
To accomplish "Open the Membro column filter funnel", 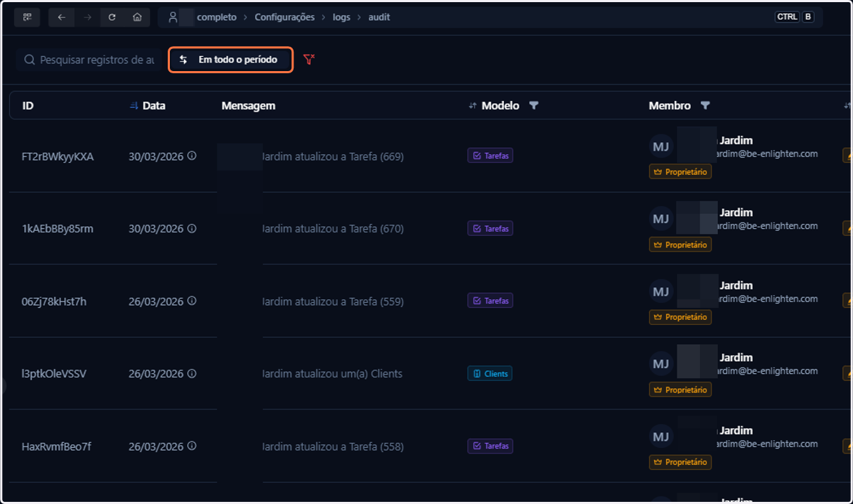I will [x=705, y=106].
